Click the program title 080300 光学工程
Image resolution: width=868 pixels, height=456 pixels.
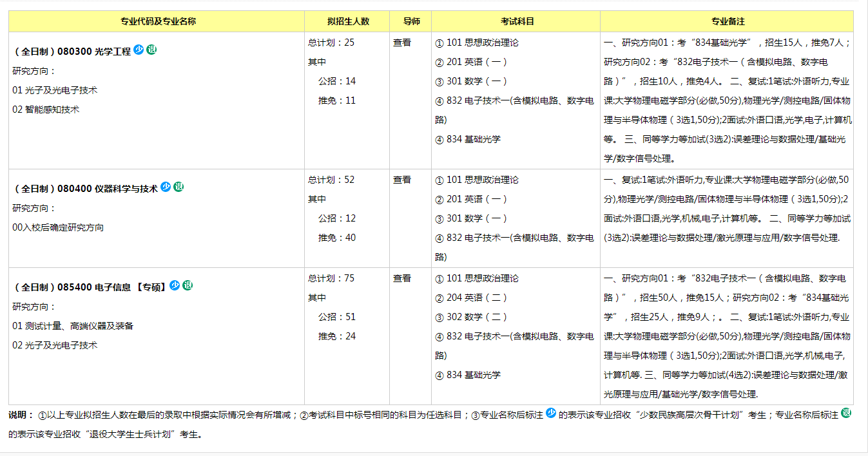[72, 51]
